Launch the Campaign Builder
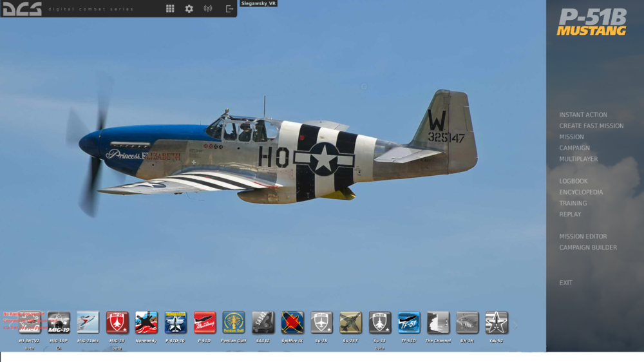 point(588,248)
